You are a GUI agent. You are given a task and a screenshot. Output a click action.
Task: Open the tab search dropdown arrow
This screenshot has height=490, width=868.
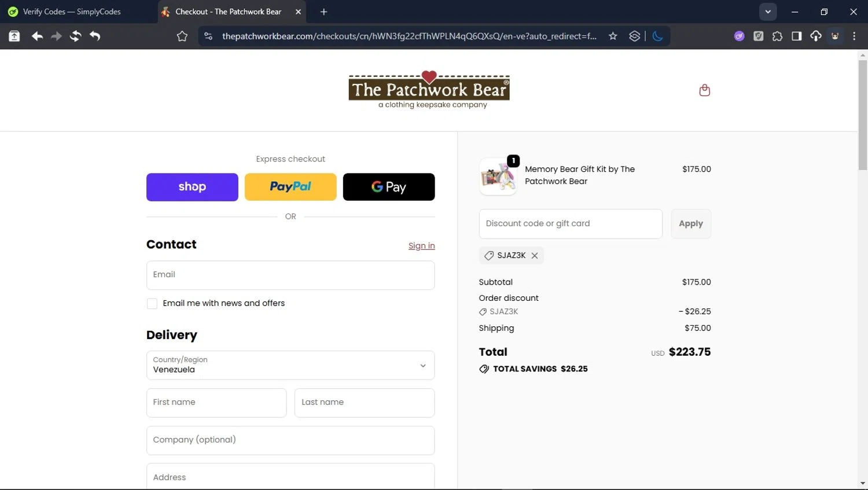point(768,12)
